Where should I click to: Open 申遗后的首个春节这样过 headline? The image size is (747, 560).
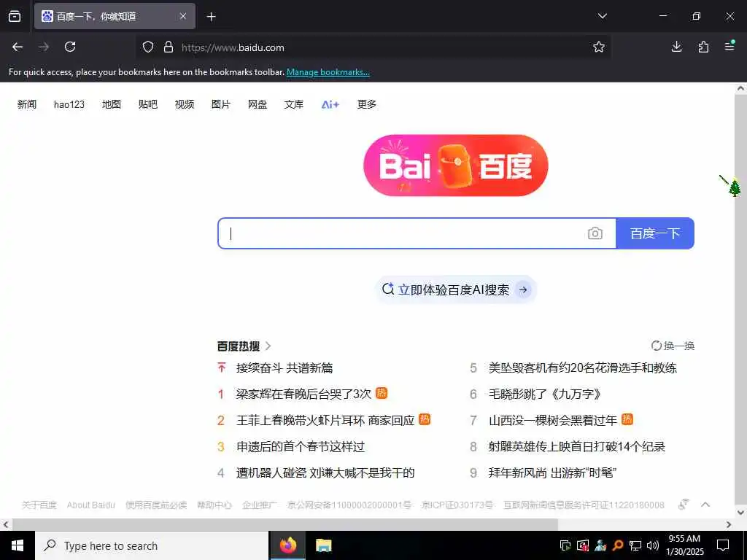tap(301, 447)
